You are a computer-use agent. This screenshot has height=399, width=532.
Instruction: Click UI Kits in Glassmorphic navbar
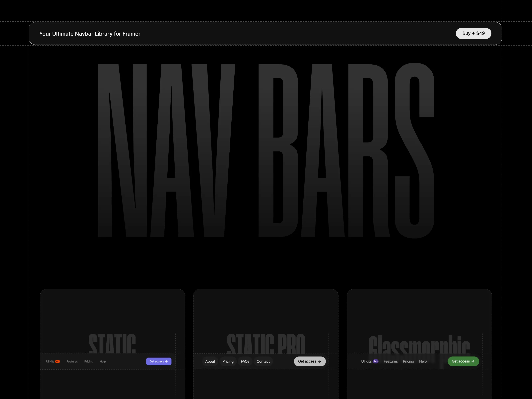(x=366, y=361)
